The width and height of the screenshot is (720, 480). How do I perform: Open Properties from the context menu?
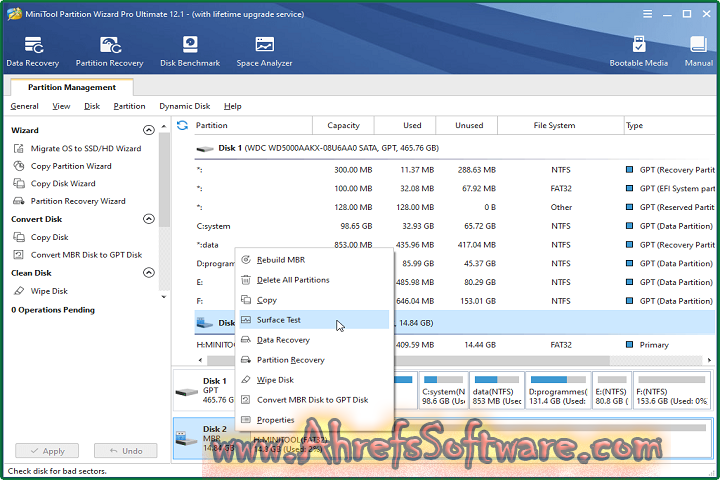point(314,420)
